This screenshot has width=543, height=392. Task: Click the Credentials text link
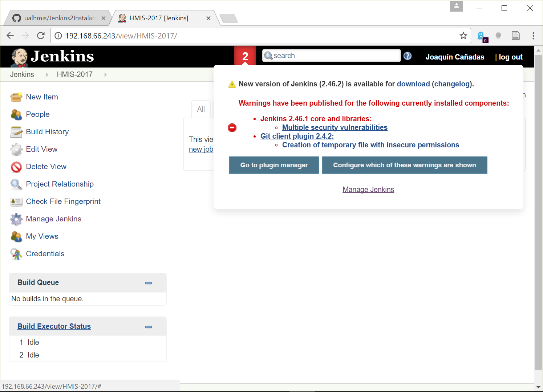pos(45,254)
